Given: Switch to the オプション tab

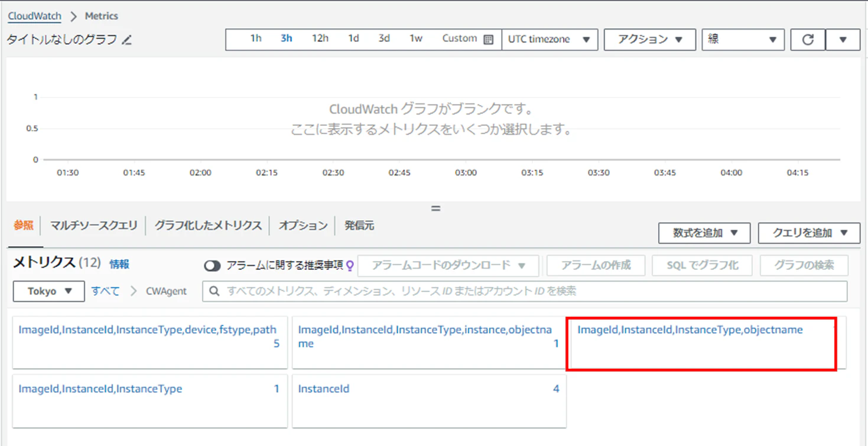Looking at the screenshot, I should [303, 226].
